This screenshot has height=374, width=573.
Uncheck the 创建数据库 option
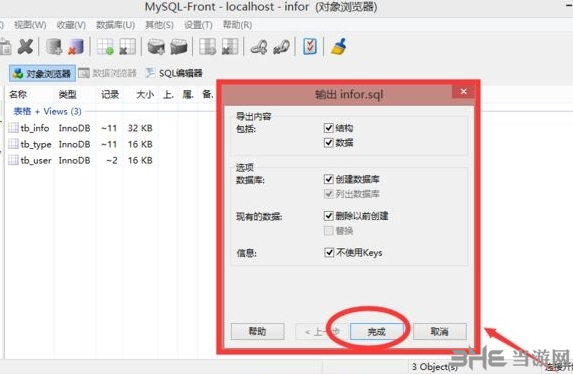[x=329, y=179]
